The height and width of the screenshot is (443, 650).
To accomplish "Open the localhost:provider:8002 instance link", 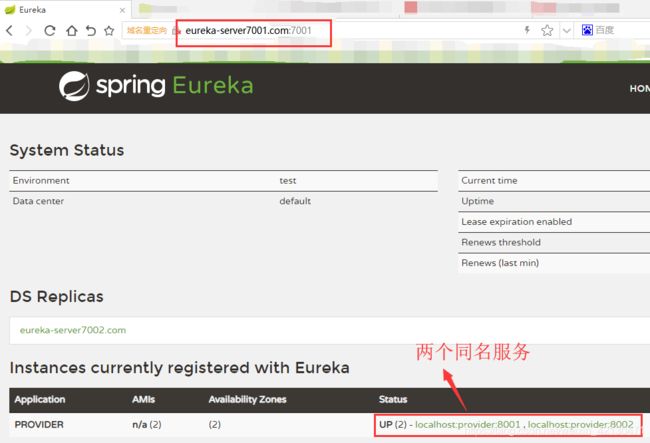I will point(580,424).
